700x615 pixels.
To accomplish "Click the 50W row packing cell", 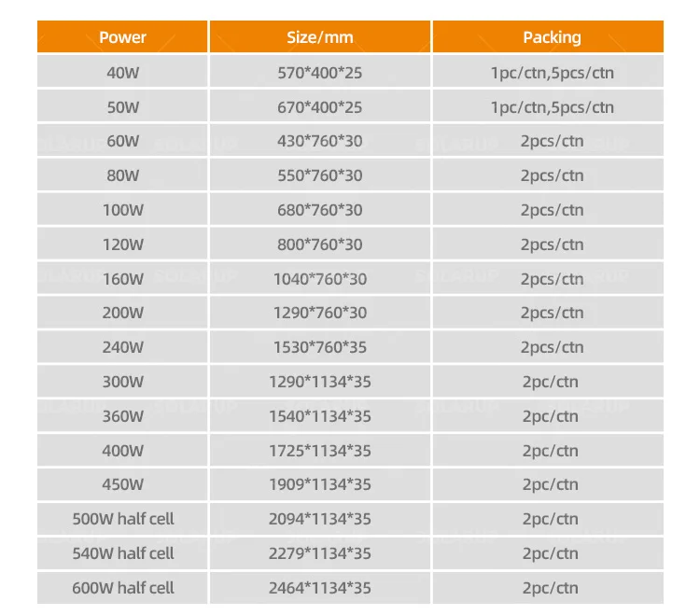I will pyautogui.click(x=552, y=107).
